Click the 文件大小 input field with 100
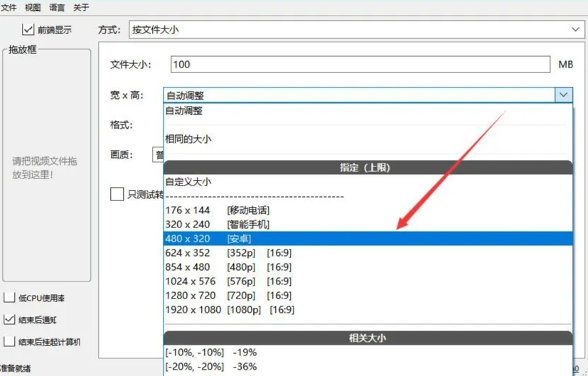This screenshot has height=376, width=588. click(360, 65)
